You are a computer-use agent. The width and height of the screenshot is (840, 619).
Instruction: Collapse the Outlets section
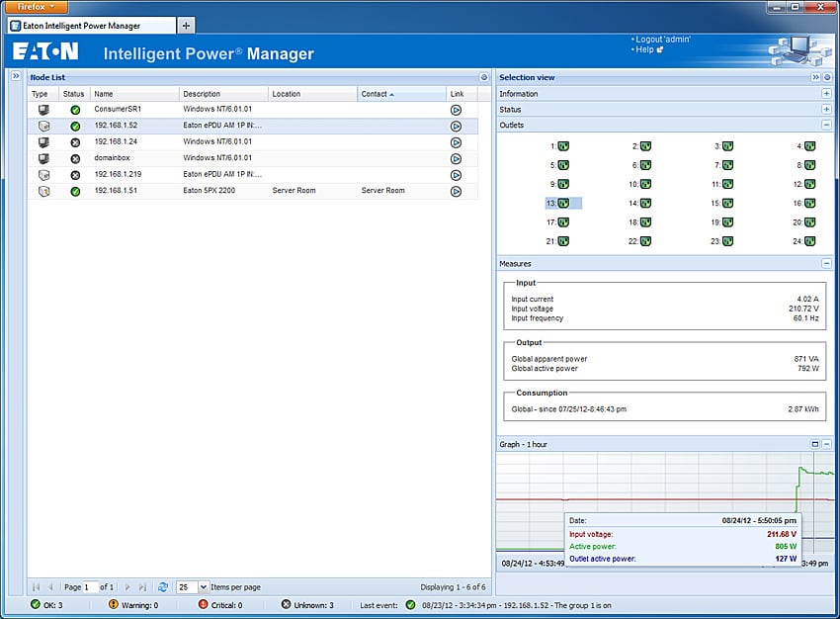(x=826, y=125)
